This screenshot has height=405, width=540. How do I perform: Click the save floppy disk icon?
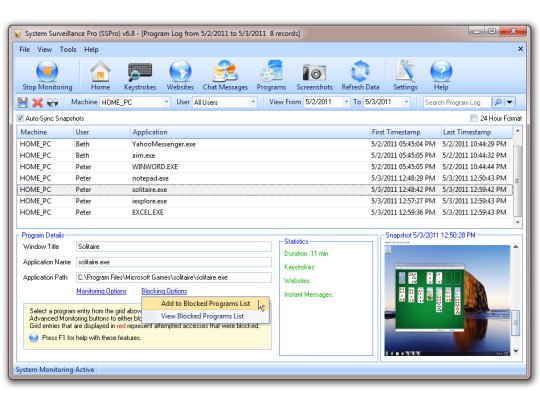point(23,102)
